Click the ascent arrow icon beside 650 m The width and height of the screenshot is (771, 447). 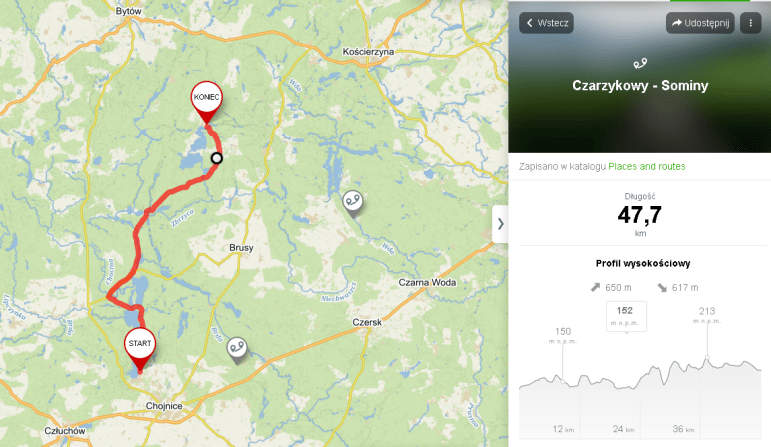click(x=595, y=287)
